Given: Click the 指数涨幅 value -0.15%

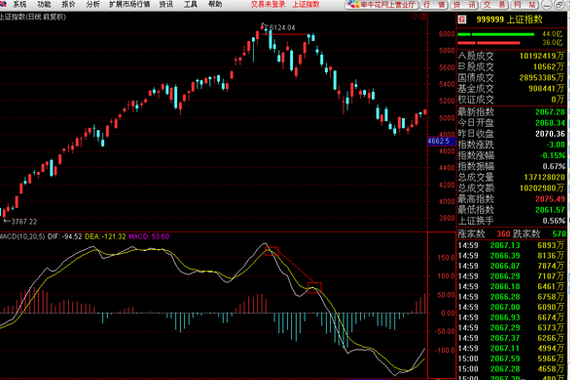Looking at the screenshot, I should pyautogui.click(x=553, y=156).
